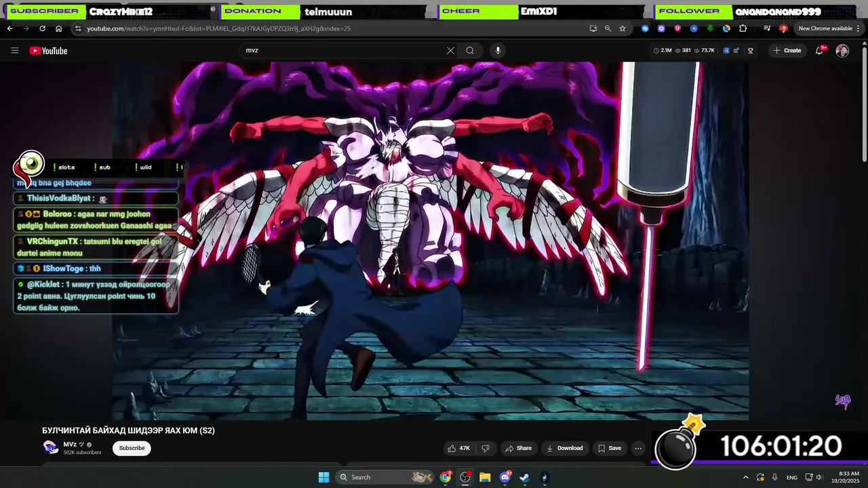The width and height of the screenshot is (868, 488).
Task: Open File Explorer from the taskbar
Action: (485, 477)
